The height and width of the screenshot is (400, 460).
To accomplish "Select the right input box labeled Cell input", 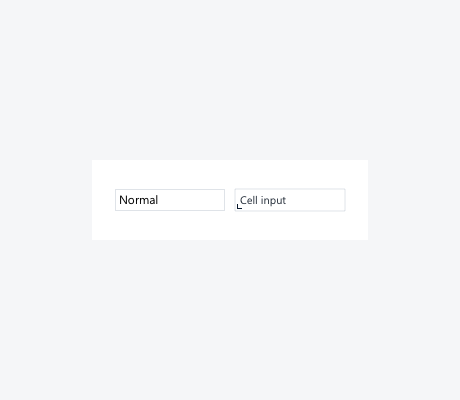I will pyautogui.click(x=290, y=200).
